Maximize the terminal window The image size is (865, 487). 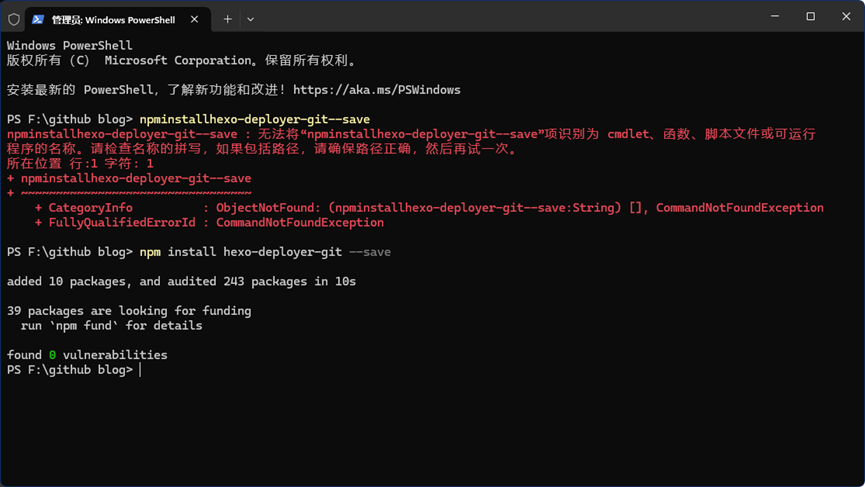click(810, 17)
